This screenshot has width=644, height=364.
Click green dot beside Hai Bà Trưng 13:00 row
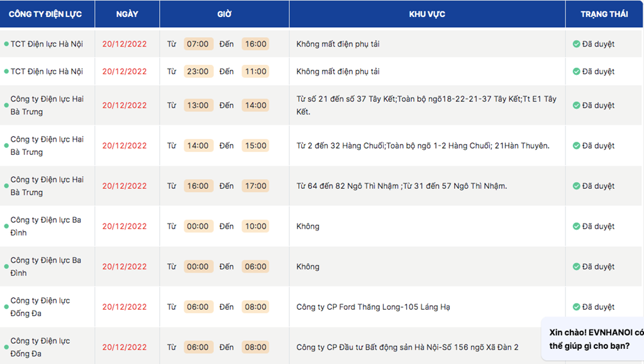point(6,105)
